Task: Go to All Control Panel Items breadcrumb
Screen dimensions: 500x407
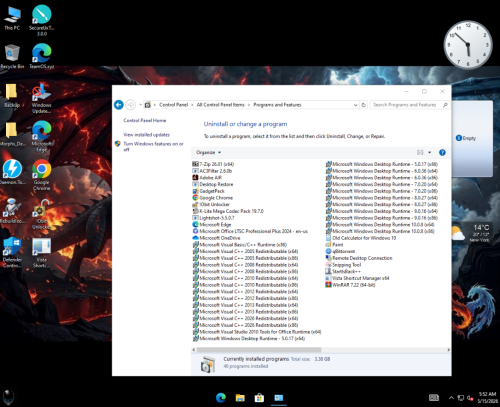Action: pos(220,105)
